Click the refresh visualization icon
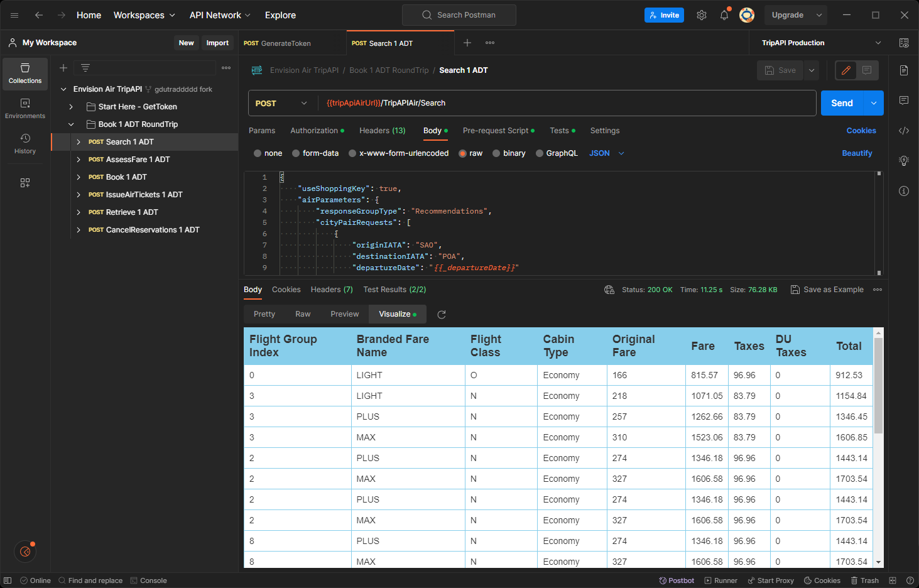 pos(442,315)
